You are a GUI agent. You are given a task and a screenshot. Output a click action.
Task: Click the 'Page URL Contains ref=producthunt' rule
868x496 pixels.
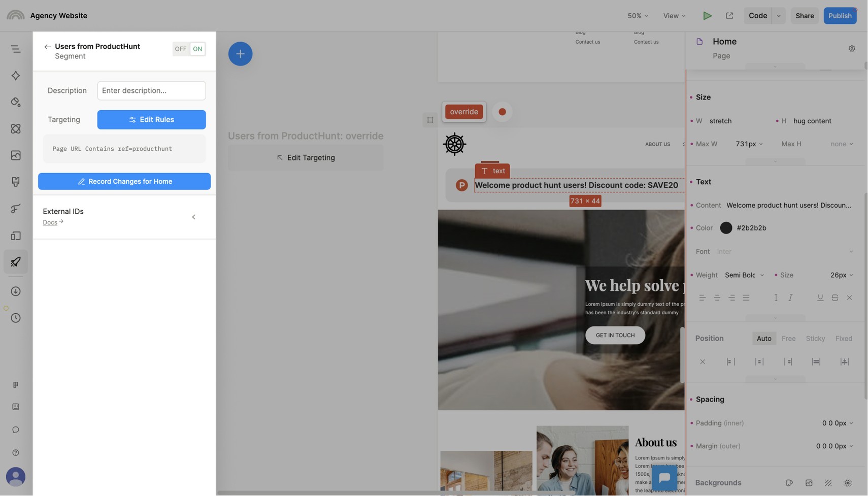[124, 149]
